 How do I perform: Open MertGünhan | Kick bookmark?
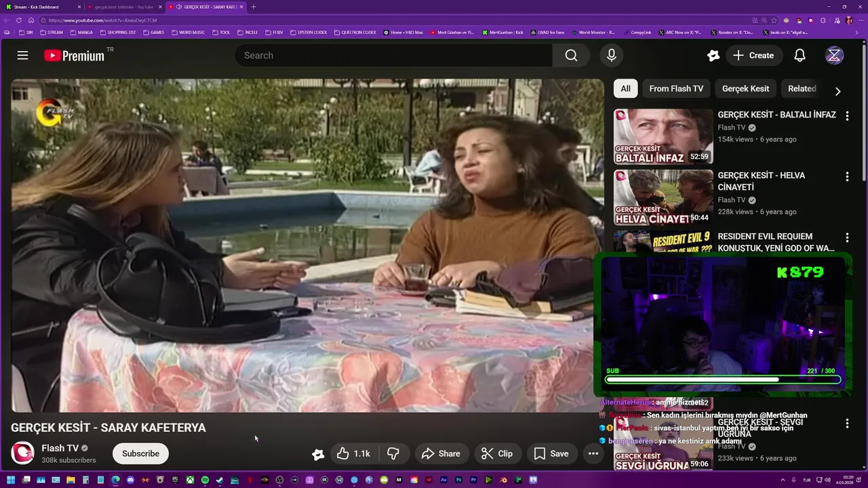tap(502, 32)
